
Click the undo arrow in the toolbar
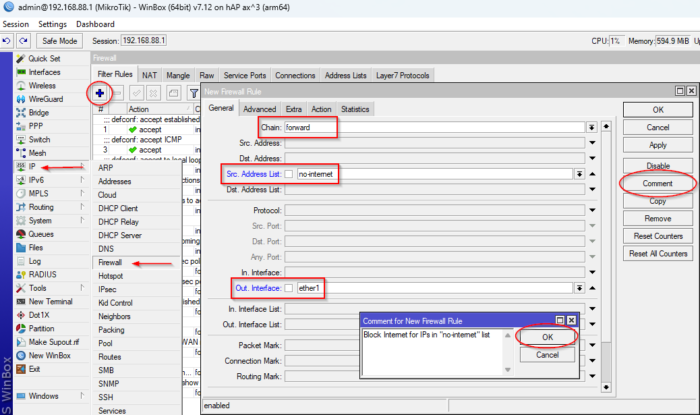[x=7, y=41]
